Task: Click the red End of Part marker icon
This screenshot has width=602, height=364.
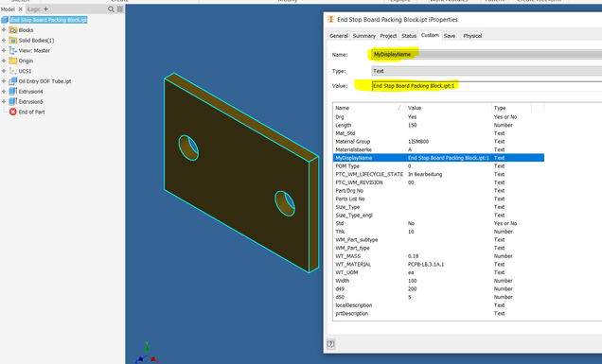Action: click(x=13, y=112)
